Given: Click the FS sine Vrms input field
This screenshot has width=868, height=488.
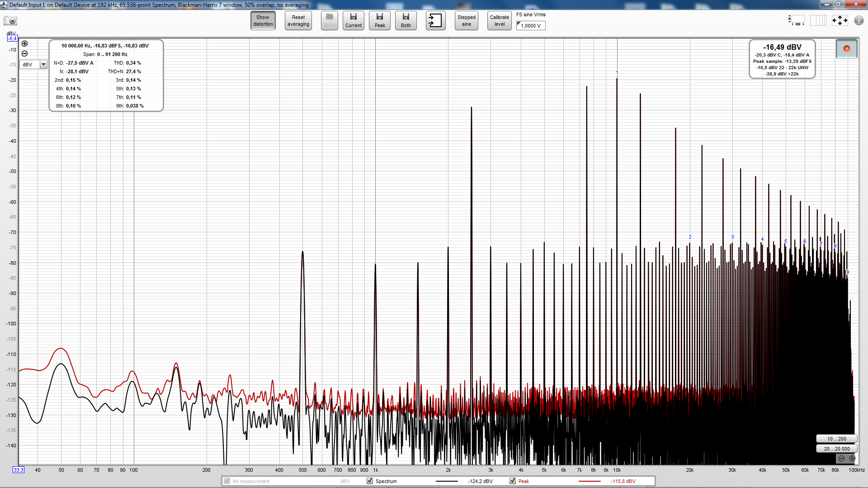Looking at the screenshot, I should (x=531, y=26).
